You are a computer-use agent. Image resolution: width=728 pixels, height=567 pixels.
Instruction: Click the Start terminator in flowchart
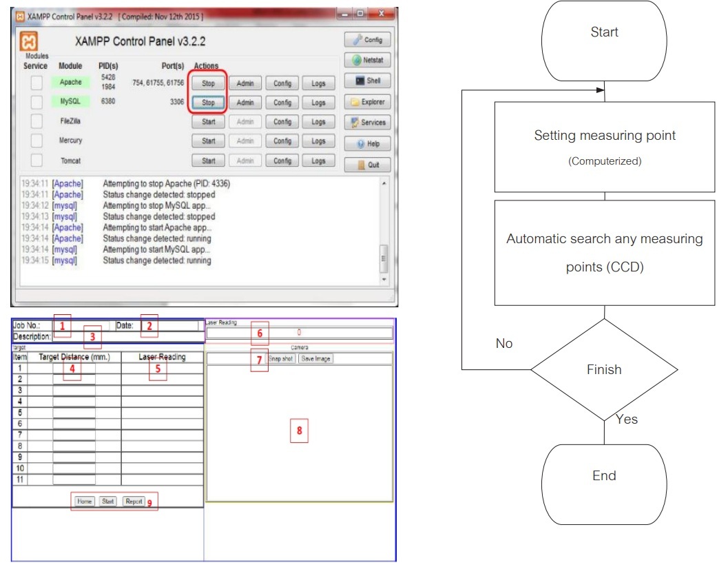click(x=604, y=41)
